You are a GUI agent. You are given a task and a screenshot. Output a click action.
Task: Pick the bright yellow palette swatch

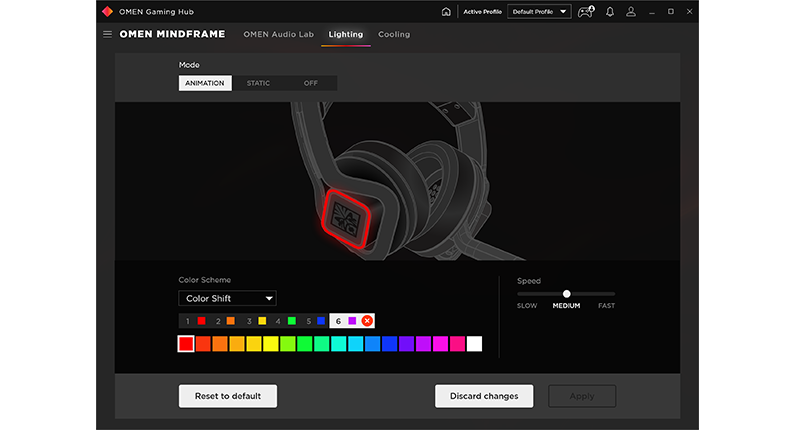[x=271, y=344]
